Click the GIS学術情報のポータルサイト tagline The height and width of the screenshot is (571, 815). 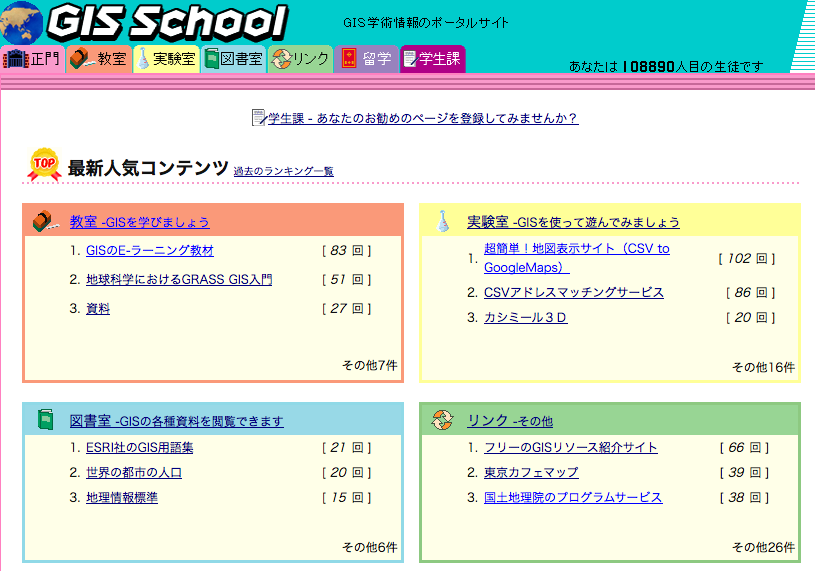pos(426,22)
